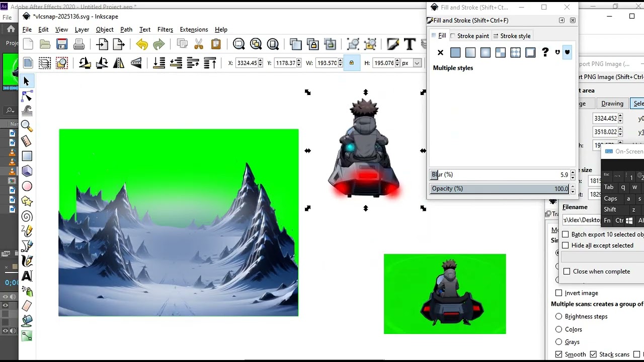Click the Save document icon
Viewport: 644px width, 362px height.
point(62,44)
